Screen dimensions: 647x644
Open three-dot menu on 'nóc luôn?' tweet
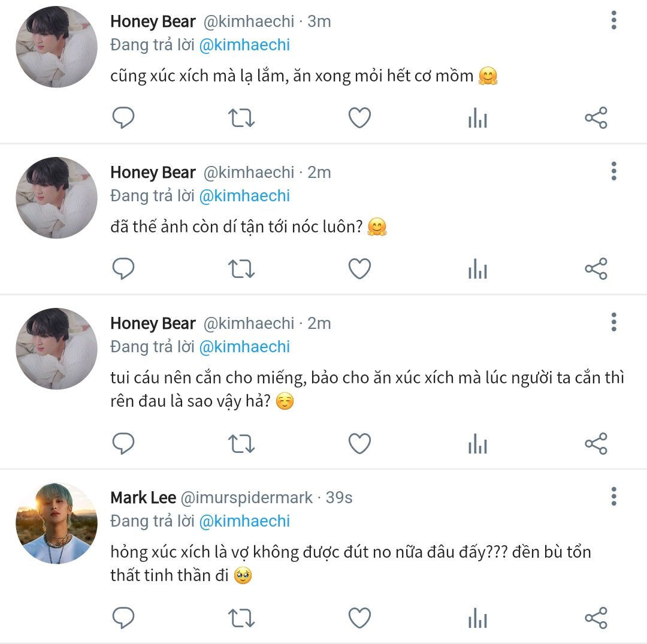click(x=613, y=171)
